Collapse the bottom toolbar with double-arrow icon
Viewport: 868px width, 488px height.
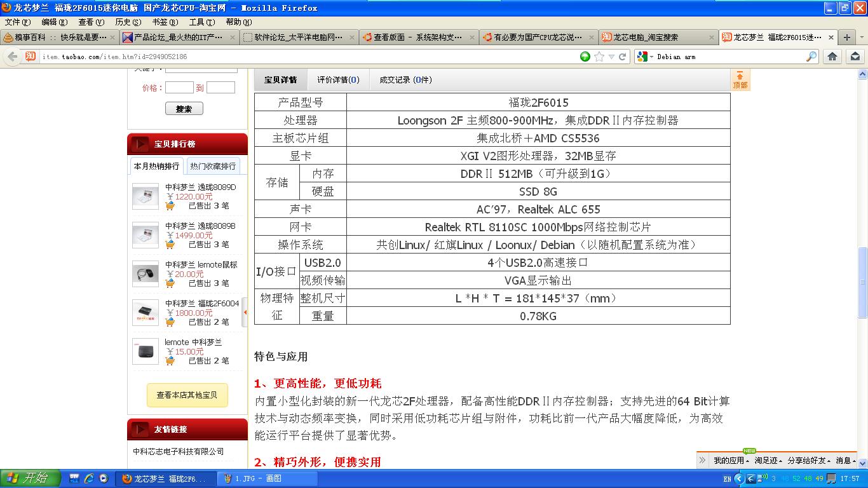click(x=702, y=461)
